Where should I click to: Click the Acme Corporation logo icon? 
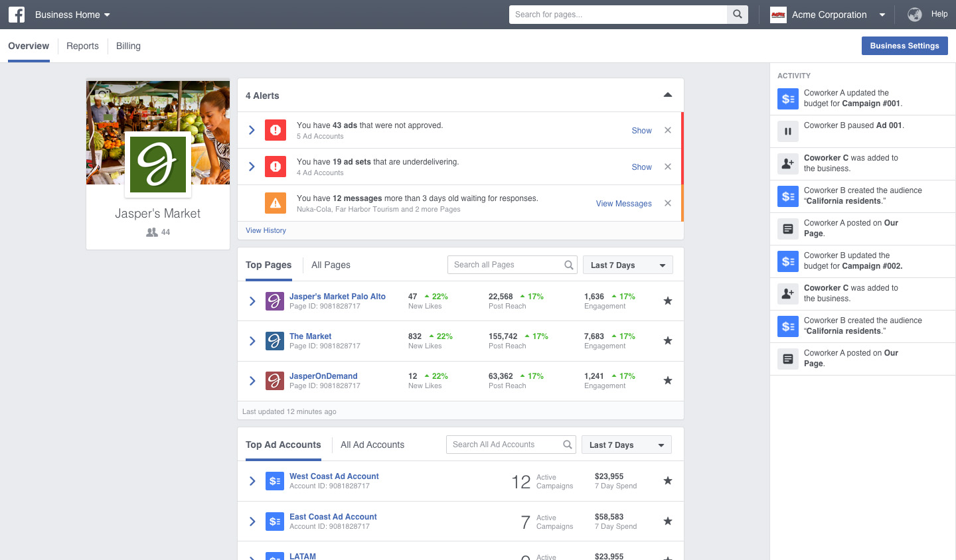click(778, 15)
